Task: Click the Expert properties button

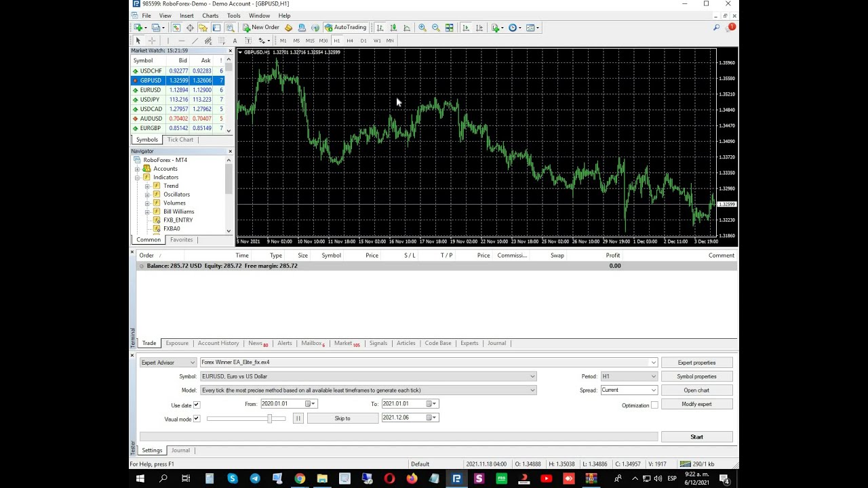Action: point(696,363)
